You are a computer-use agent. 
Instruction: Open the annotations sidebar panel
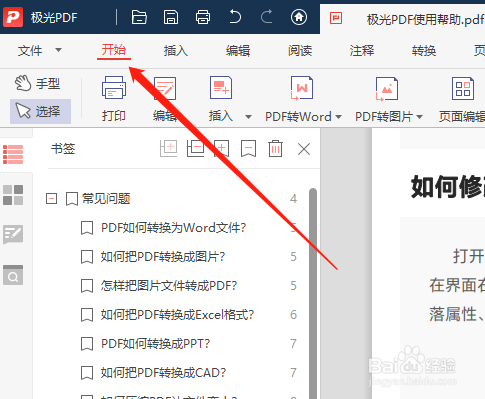[x=13, y=234]
